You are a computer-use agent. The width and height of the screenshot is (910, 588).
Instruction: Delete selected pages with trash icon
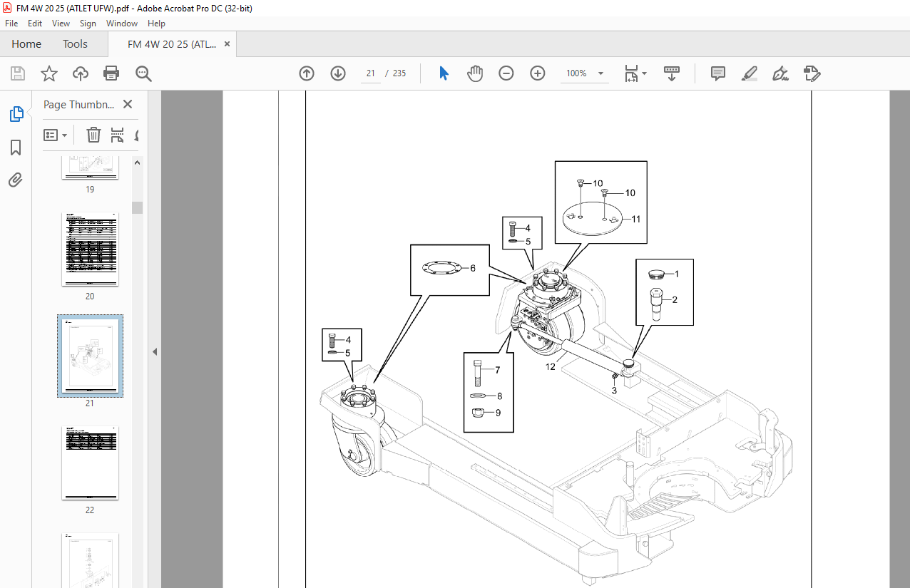point(93,135)
